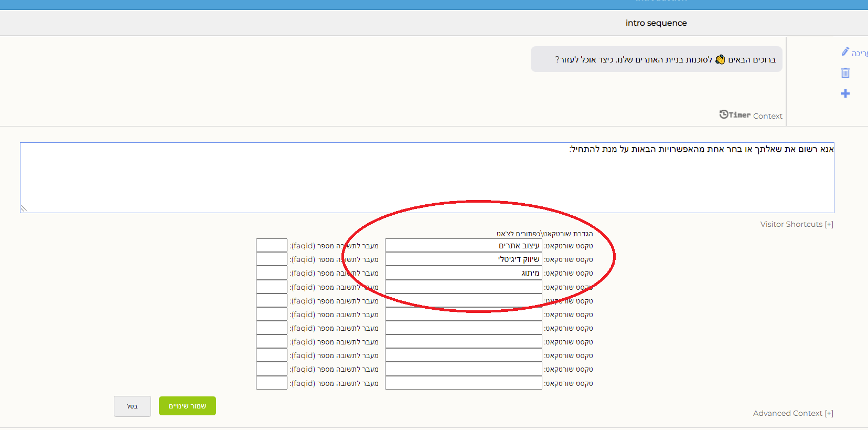The height and width of the screenshot is (430, 868).
Task: Expand Visitor Shortcuts [+]
Action: pyautogui.click(x=797, y=224)
